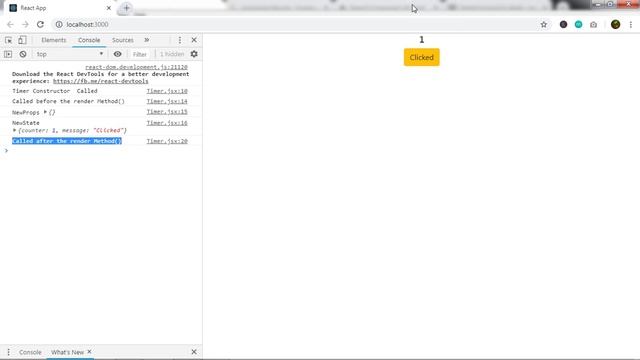Click the camera extension icon

click(593, 24)
